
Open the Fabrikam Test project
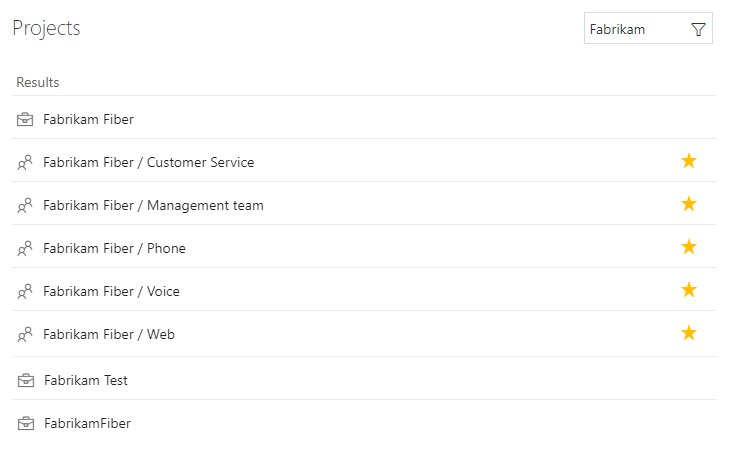click(86, 380)
